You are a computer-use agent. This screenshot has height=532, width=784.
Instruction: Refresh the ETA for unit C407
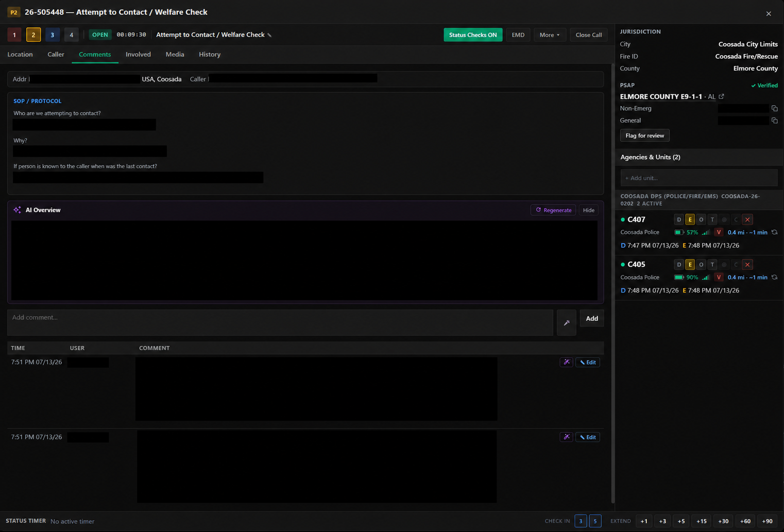(774, 232)
